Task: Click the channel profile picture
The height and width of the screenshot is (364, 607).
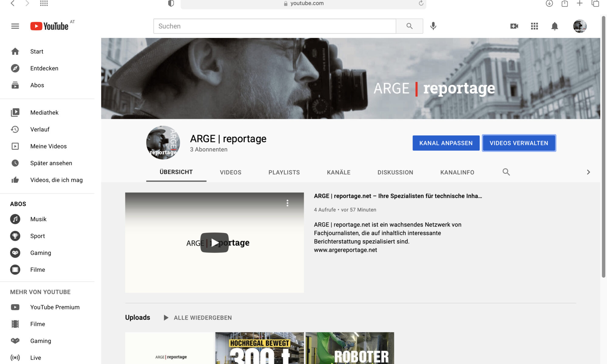Action: click(163, 143)
